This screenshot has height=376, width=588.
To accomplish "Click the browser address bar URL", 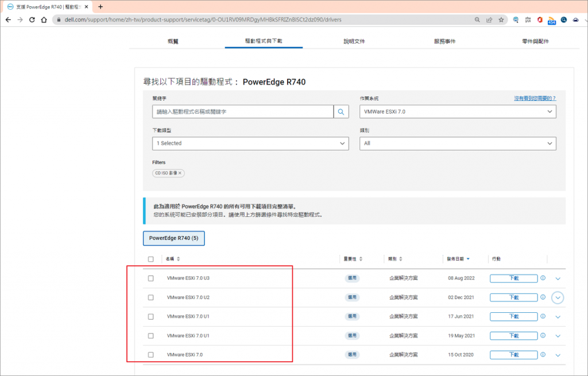I will [203, 20].
